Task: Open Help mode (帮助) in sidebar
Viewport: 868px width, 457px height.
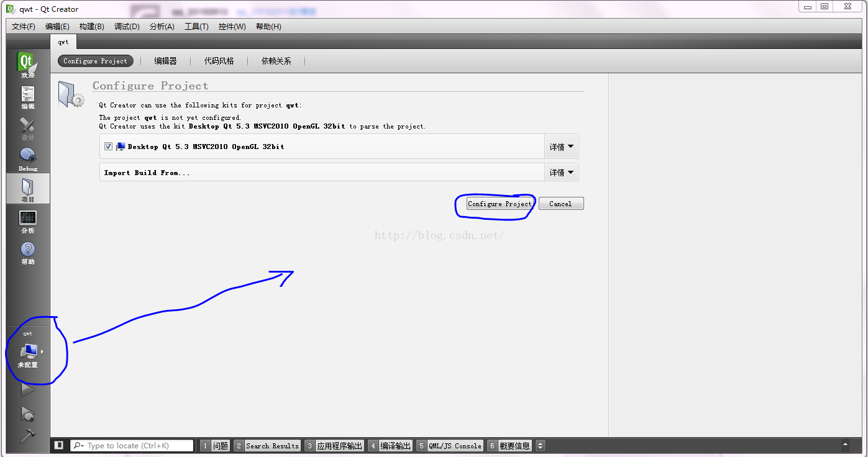Action: click(27, 253)
